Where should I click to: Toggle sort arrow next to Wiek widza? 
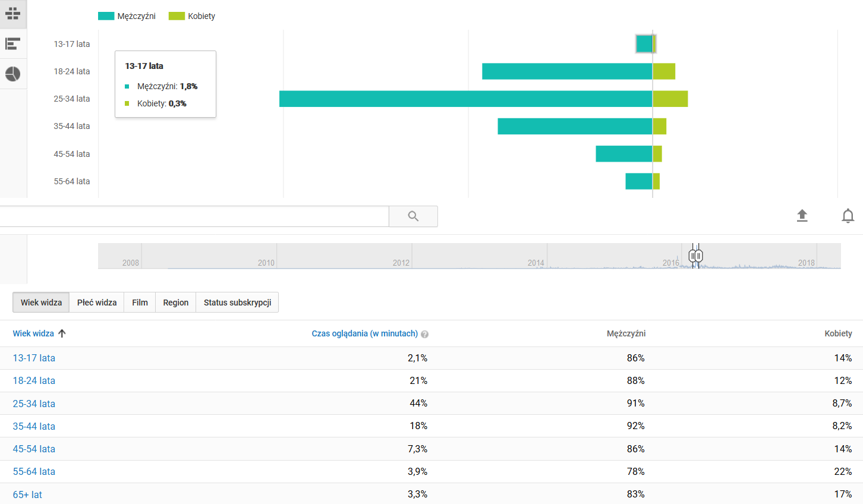pyautogui.click(x=62, y=333)
